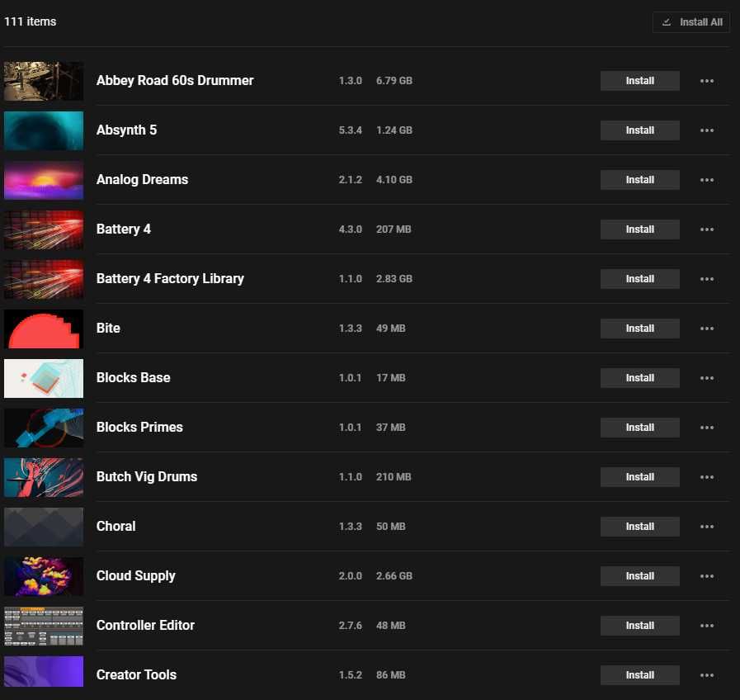Show more options for Bite
This screenshot has height=700, width=740.
[x=706, y=329]
